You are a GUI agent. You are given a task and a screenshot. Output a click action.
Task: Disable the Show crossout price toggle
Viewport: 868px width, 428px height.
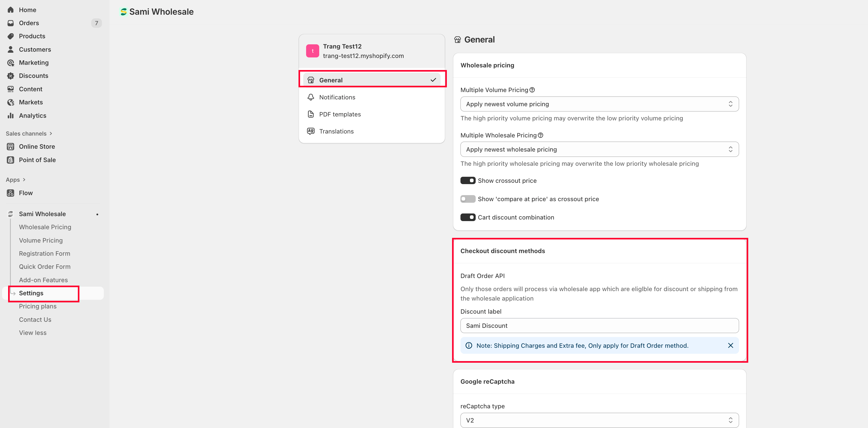468,180
